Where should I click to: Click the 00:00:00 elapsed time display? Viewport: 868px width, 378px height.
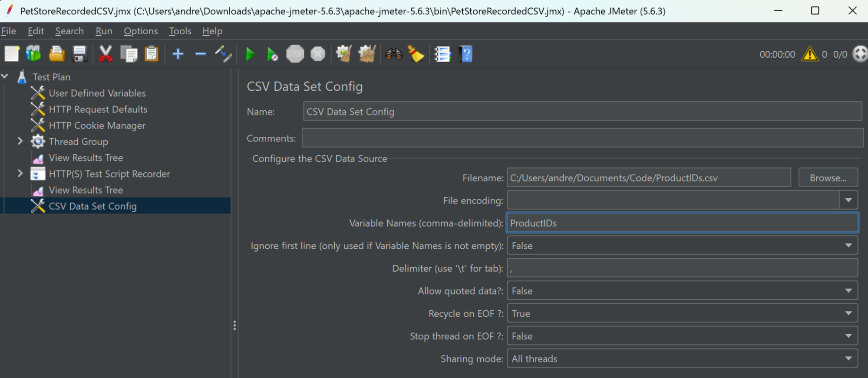[777, 54]
